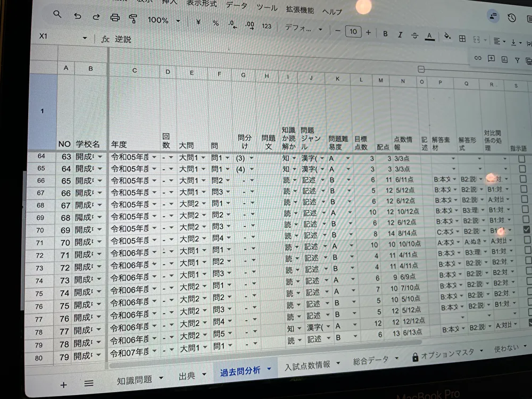Screen dimensions: 532x399
Task: Open vertical align options
Action: (x=516, y=43)
